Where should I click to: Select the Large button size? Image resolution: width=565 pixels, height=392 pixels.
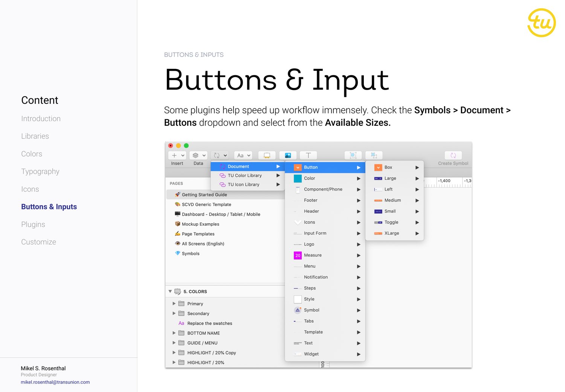click(394, 178)
